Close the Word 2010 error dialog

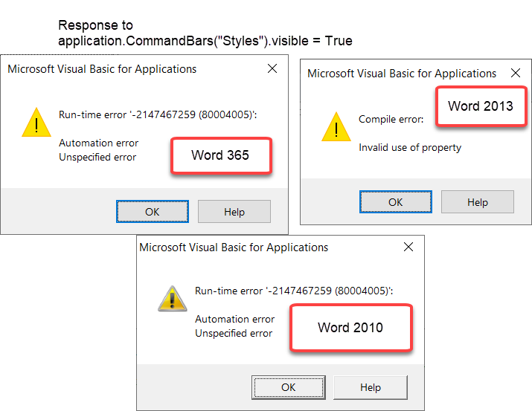pos(408,247)
